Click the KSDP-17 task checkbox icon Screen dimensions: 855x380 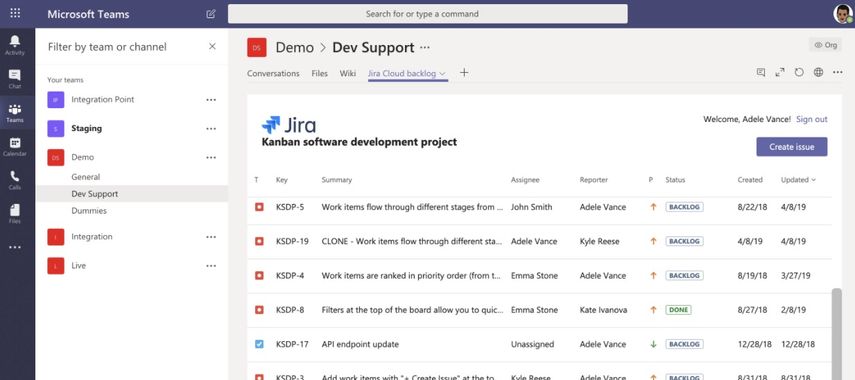(260, 344)
